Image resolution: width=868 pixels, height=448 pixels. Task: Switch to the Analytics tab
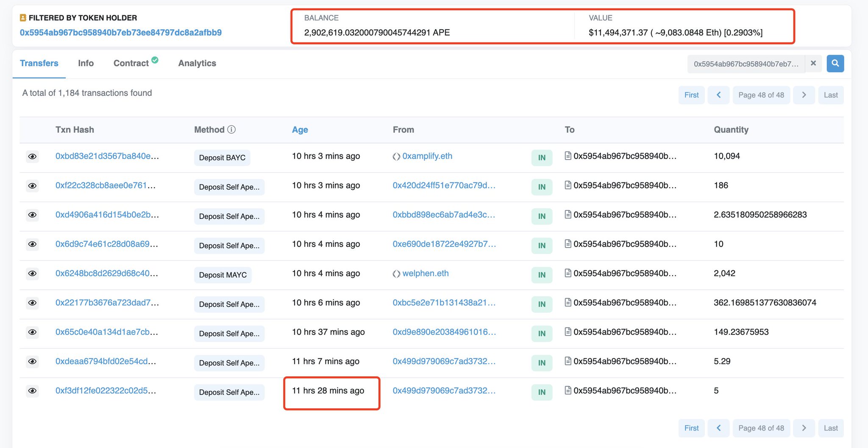click(x=197, y=63)
